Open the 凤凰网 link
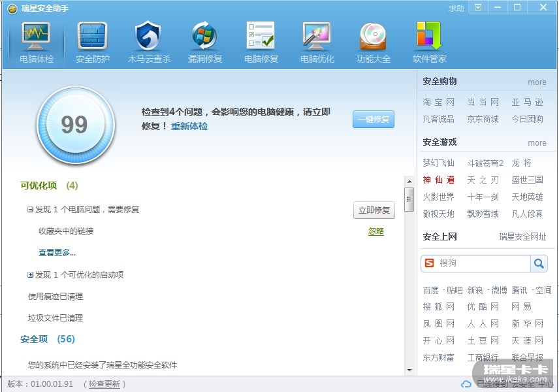 tap(438, 324)
